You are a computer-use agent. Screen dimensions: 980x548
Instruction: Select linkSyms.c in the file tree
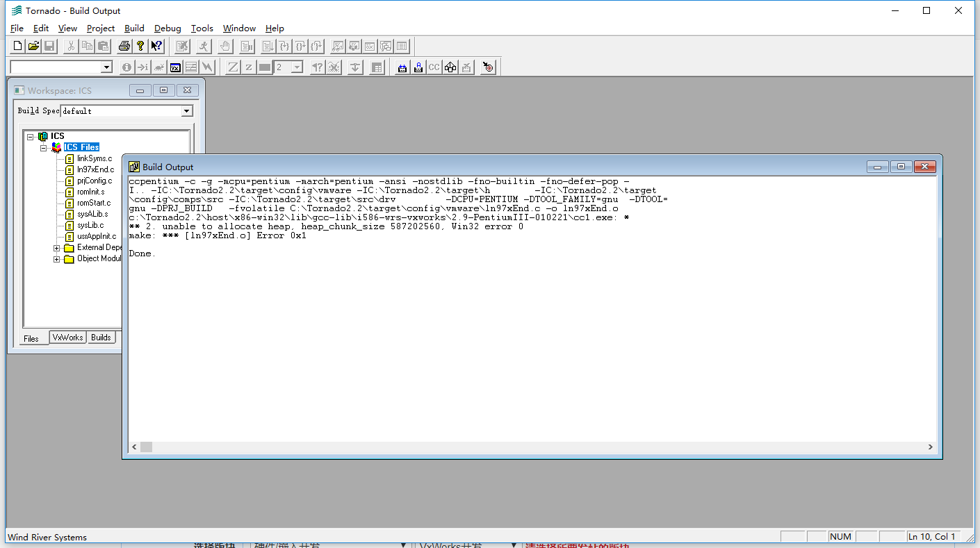94,158
